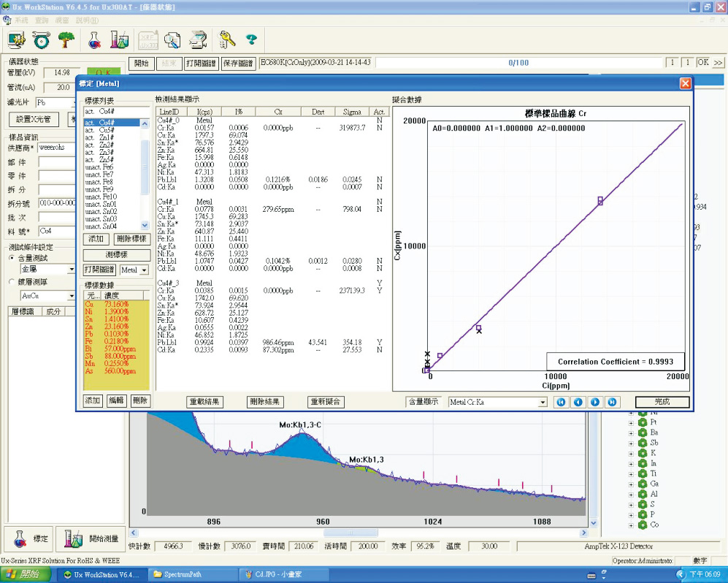Click the tree toolbar icon
The height and width of the screenshot is (583, 728).
click(x=67, y=39)
